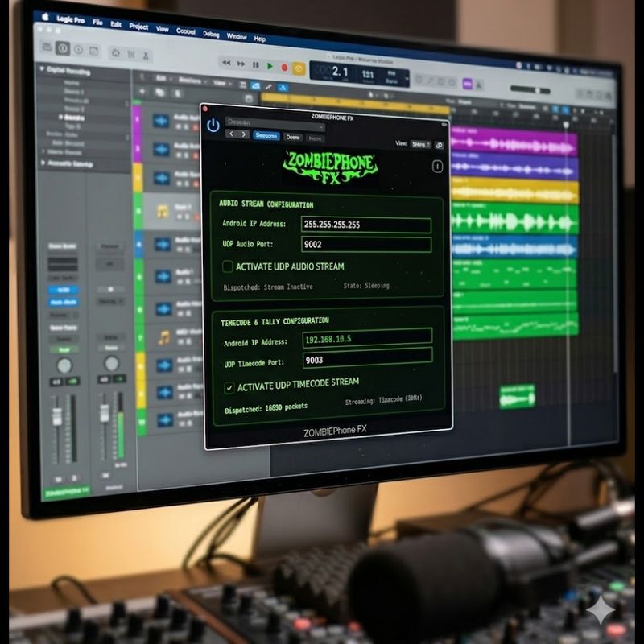Select the yellow audio region
This screenshot has width=644, height=644.
point(515,191)
